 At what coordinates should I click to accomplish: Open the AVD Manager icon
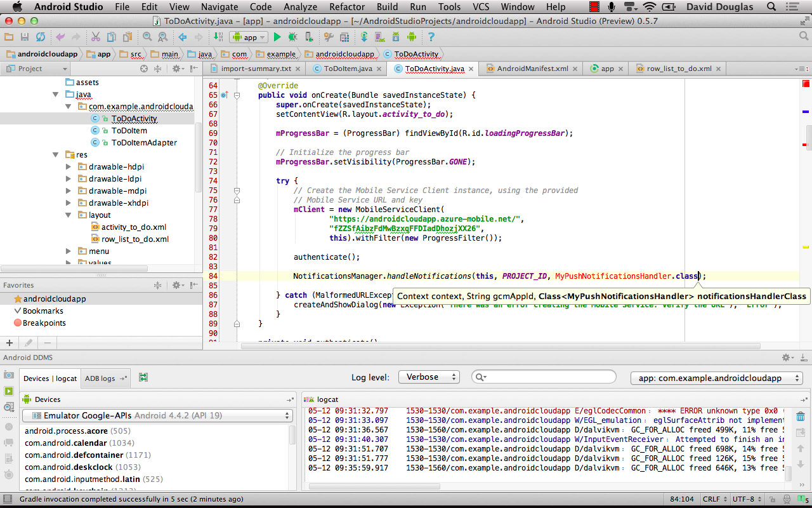point(380,37)
